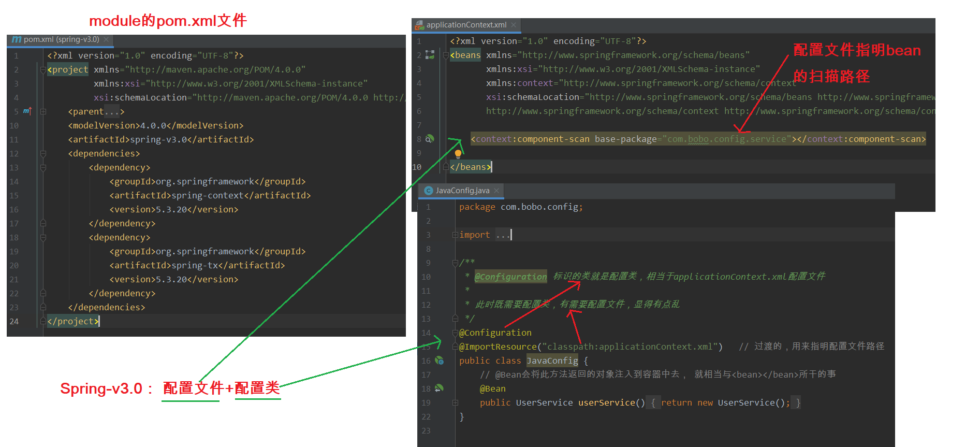Click base-package value com.bobo.config.service
980x447 pixels.
[727, 139]
